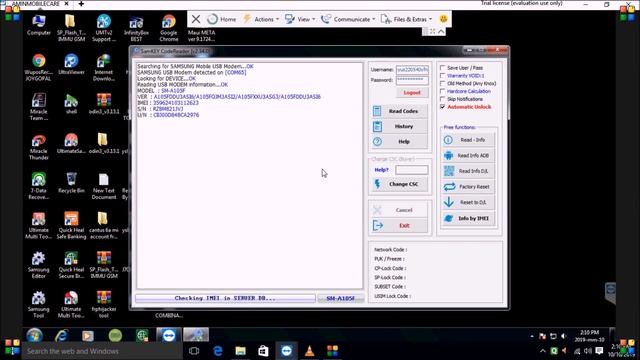This screenshot has height=360, width=640.
Task: Click the Change CSC code input field
Action: pos(411,170)
